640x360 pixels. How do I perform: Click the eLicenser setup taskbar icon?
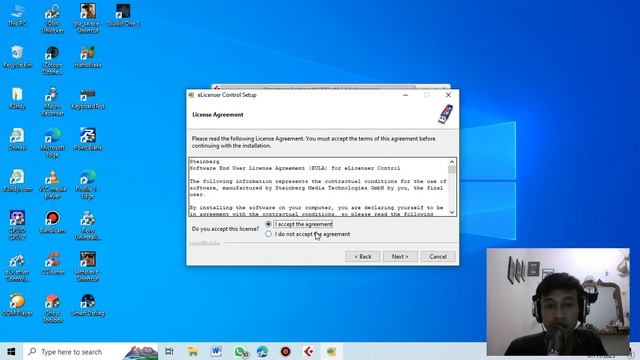coord(331,351)
